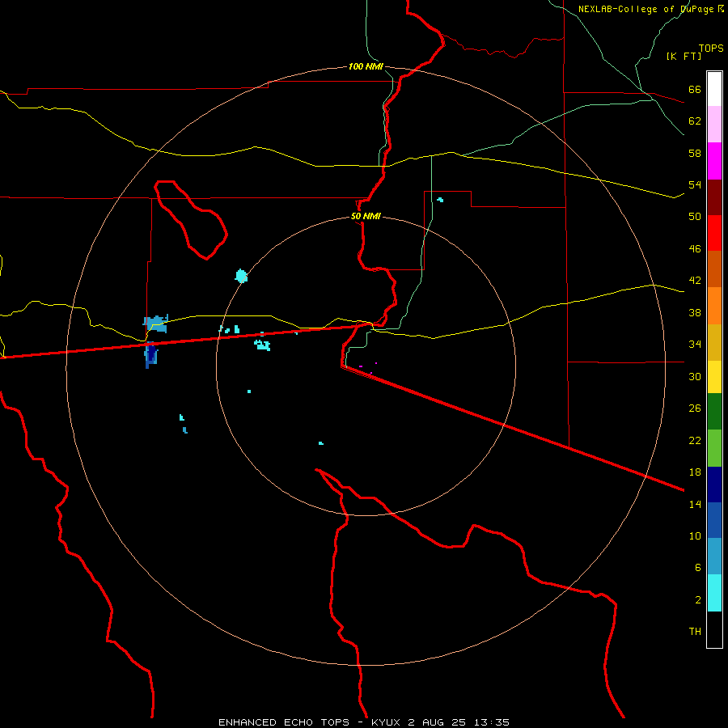Click the 38 legend value
This screenshot has height=728, width=728.
pyautogui.click(x=695, y=312)
